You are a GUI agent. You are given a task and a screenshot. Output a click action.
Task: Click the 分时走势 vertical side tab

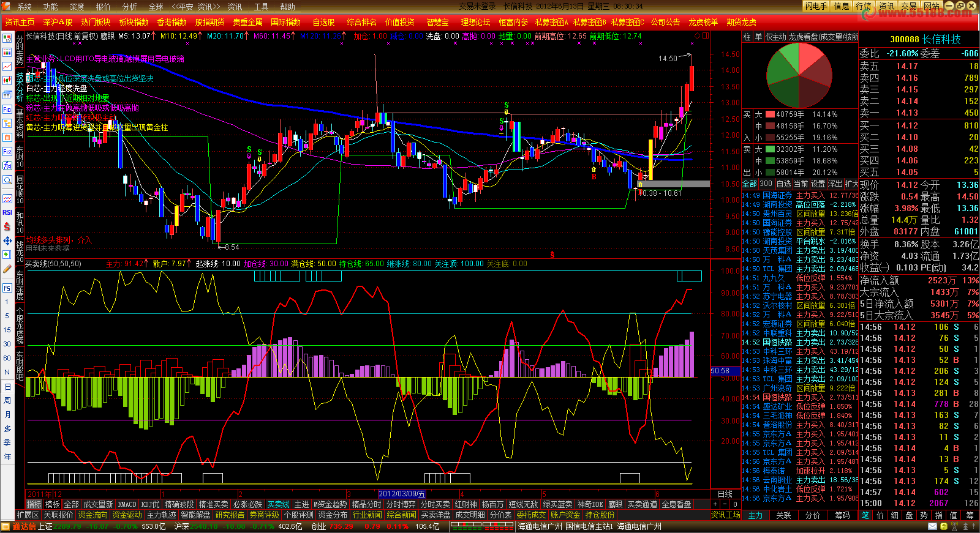click(20, 50)
